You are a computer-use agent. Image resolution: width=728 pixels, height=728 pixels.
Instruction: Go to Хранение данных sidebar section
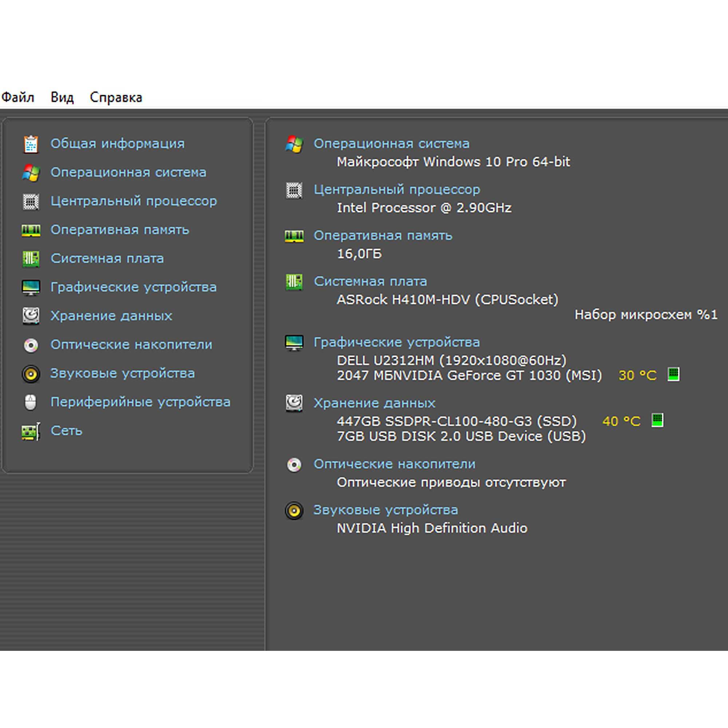pos(111,316)
